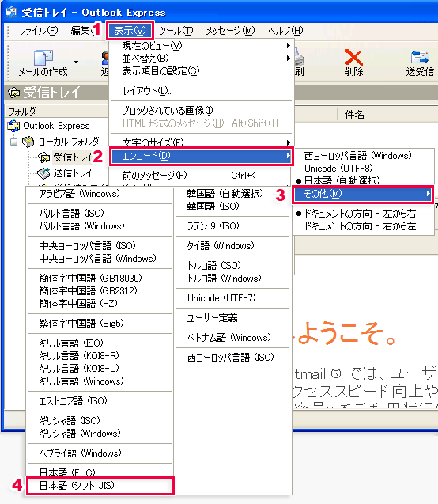
Task: Set document direction 左から右
Action: [x=363, y=214]
